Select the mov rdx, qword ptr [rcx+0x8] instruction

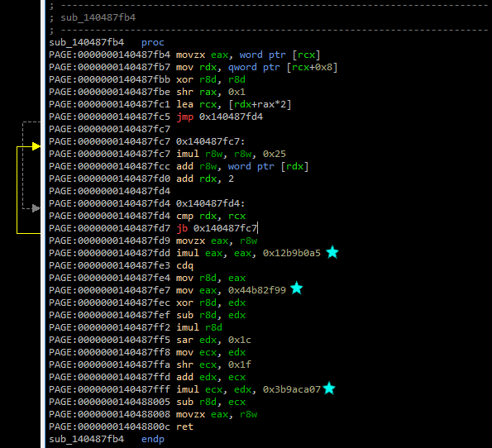click(256, 67)
